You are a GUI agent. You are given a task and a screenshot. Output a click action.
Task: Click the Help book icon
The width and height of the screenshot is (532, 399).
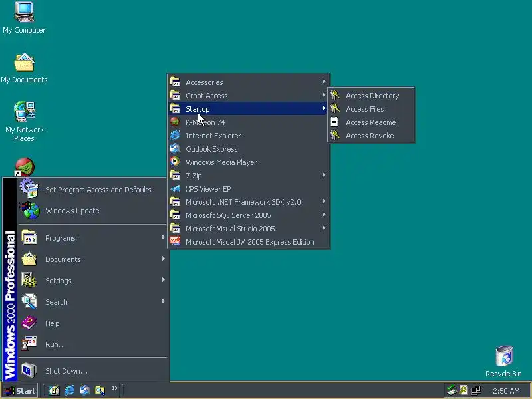(x=29, y=323)
